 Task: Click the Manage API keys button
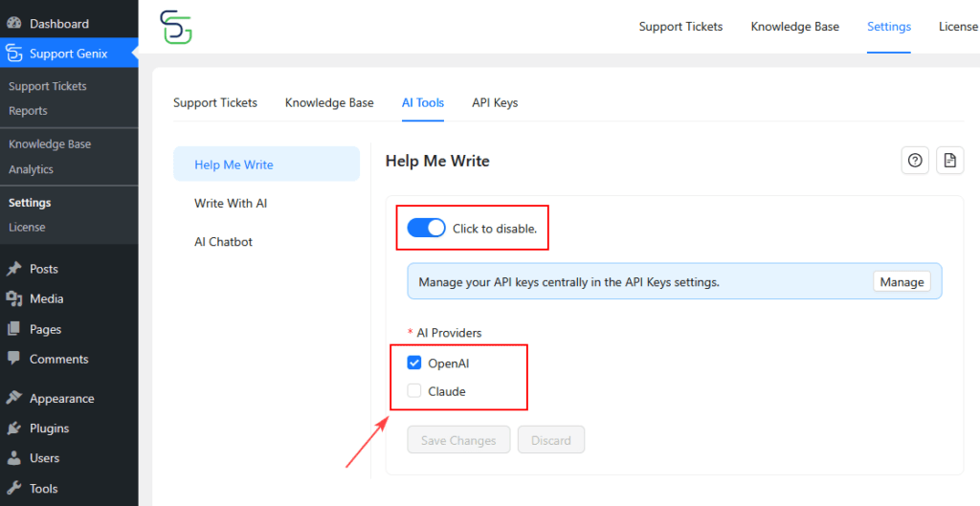click(x=902, y=282)
